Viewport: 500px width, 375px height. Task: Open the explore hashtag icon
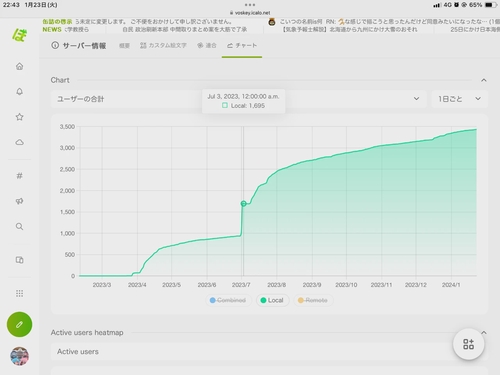coord(19,176)
